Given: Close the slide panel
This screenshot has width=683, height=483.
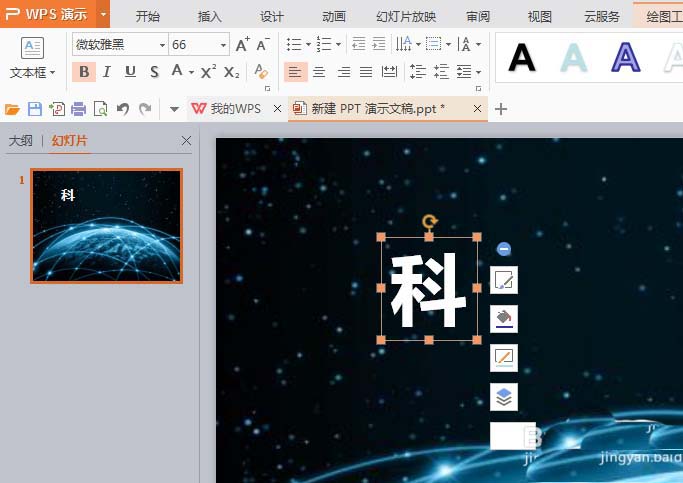Looking at the screenshot, I should pos(186,141).
